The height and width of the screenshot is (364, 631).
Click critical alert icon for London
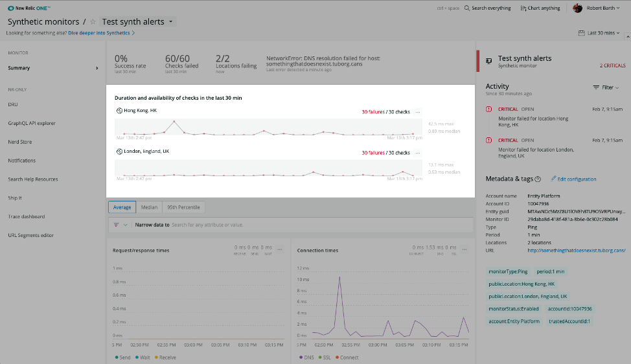point(489,141)
